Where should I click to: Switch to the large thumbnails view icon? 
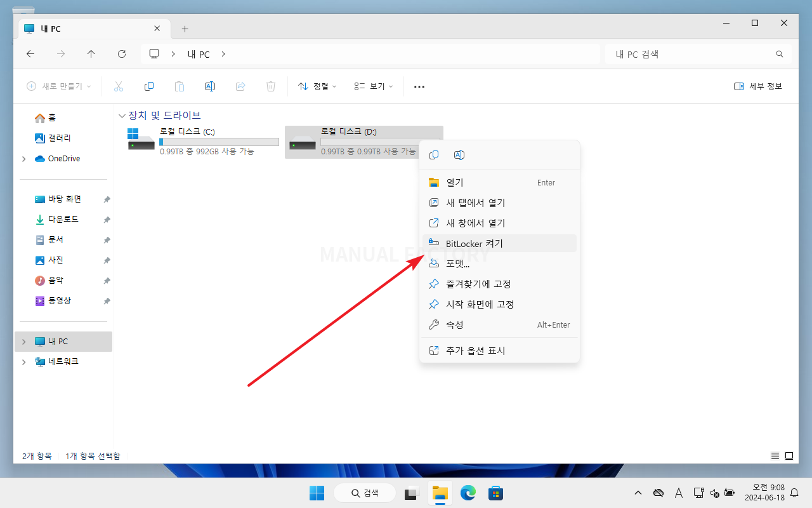[789, 456]
